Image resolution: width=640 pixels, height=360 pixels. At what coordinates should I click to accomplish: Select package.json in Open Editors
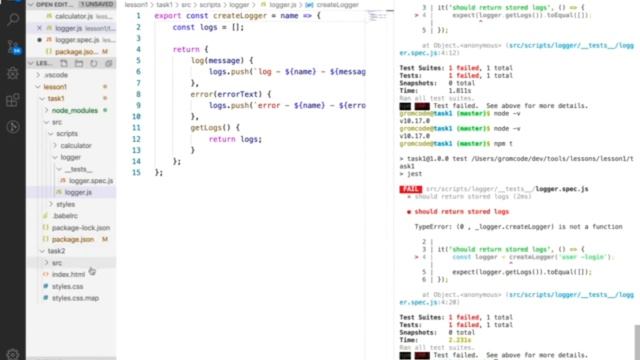pyautogui.click(x=70, y=52)
